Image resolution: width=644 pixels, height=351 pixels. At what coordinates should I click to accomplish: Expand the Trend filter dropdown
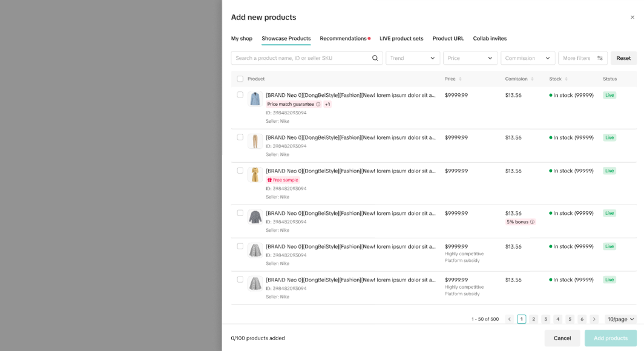click(413, 58)
